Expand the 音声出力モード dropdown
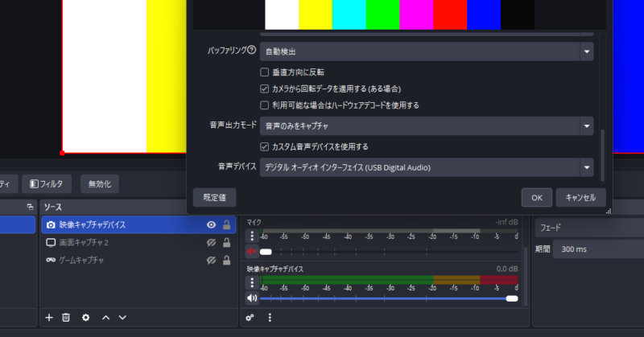The height and width of the screenshot is (337, 644). (426, 126)
